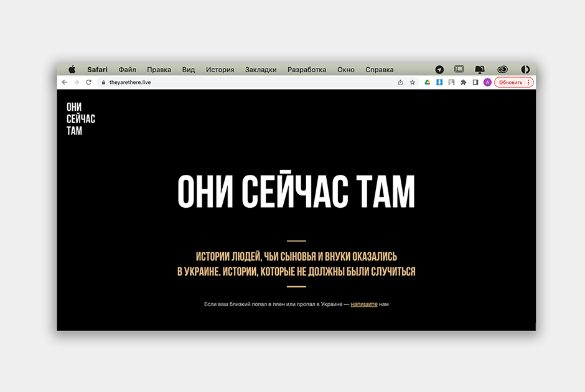Open the Правка menu
Screen dimensions: 585x392
click(x=159, y=69)
